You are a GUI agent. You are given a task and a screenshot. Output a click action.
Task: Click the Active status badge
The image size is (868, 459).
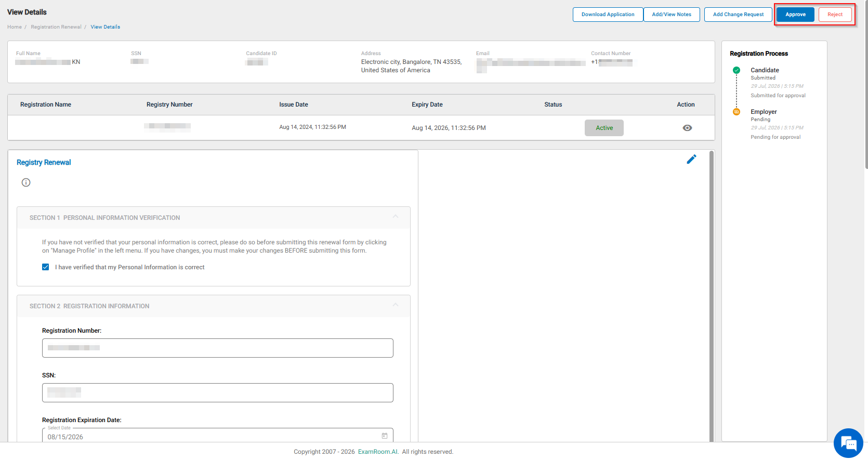tap(604, 128)
